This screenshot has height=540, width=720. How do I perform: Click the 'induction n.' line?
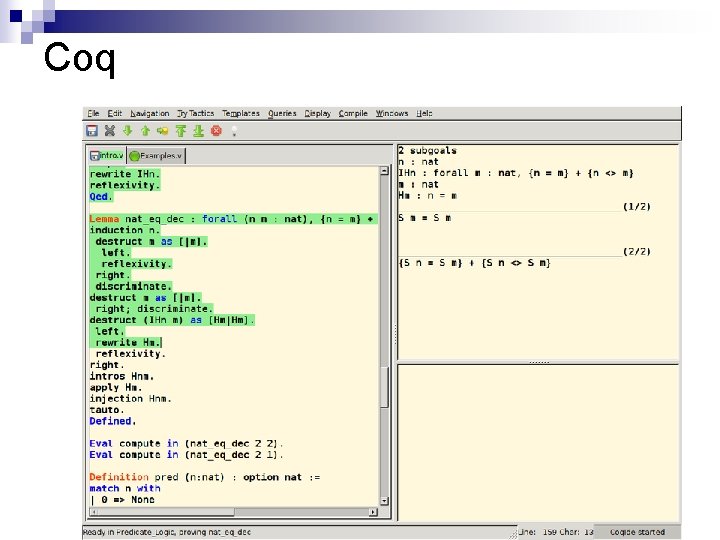point(125,230)
